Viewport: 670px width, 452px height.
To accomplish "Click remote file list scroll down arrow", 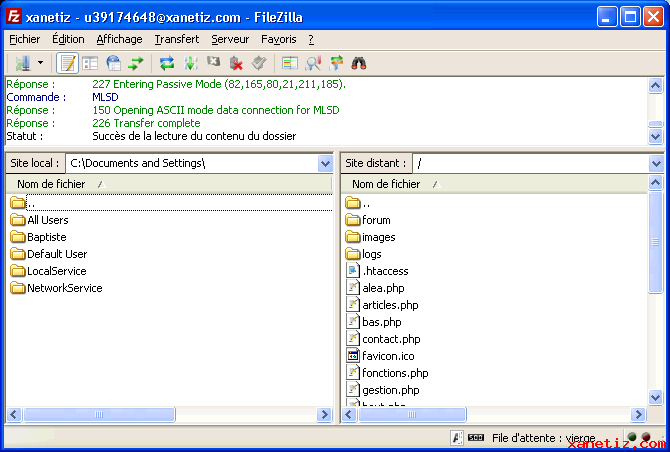I will pos(655,397).
